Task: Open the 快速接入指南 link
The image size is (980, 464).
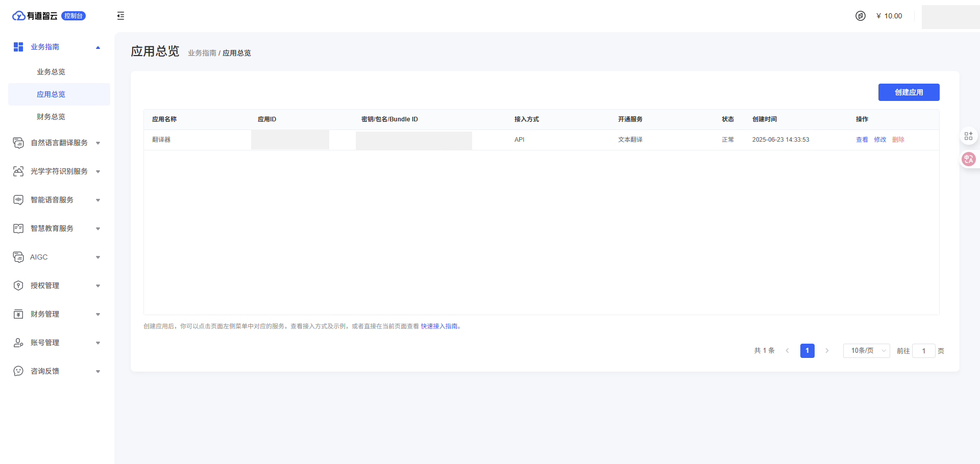Action: tap(439, 326)
